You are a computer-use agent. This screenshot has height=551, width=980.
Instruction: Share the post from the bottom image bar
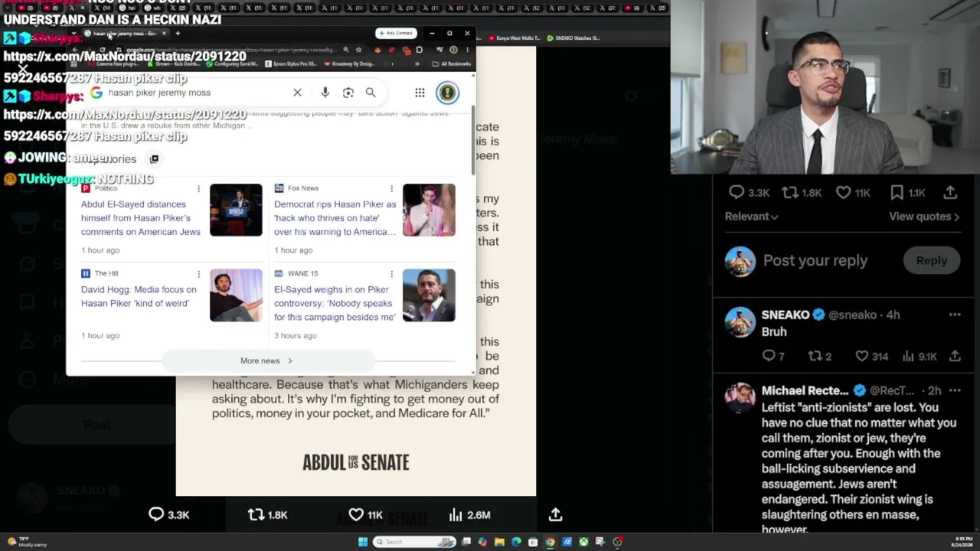pos(556,515)
